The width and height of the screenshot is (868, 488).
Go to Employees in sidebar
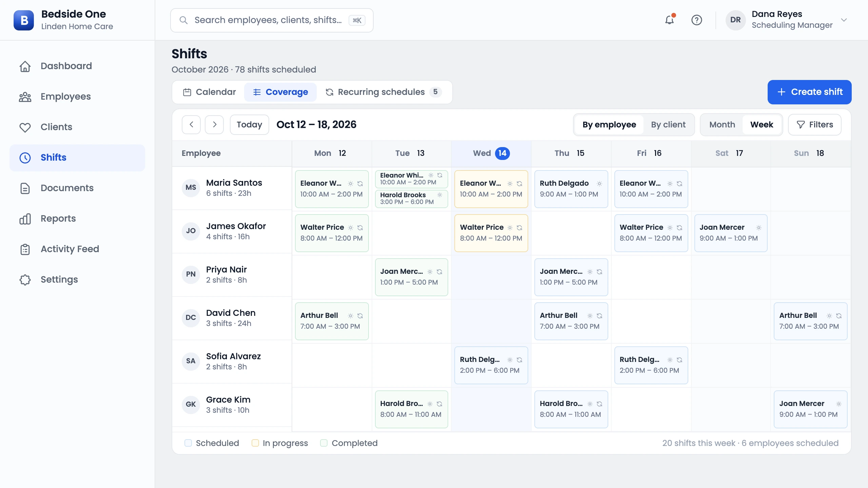(77, 97)
